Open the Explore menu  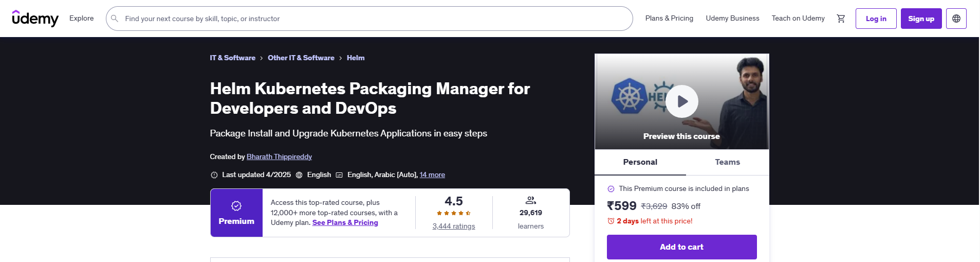[x=82, y=18]
